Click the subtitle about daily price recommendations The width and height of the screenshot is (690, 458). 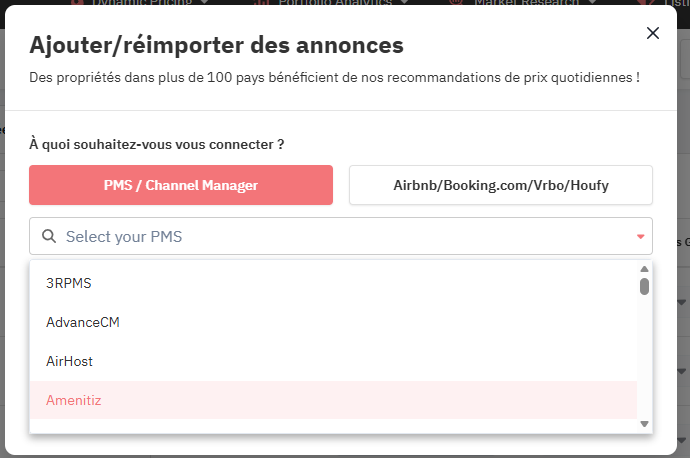(335, 76)
